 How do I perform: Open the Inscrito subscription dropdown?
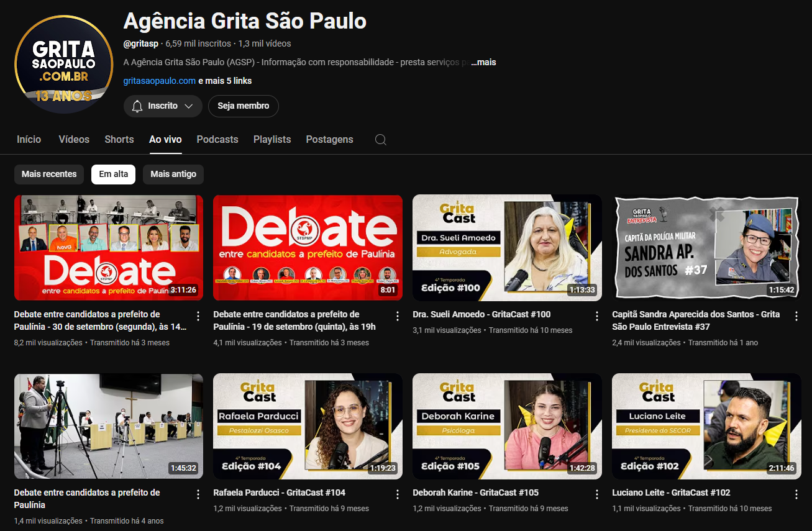(x=163, y=106)
